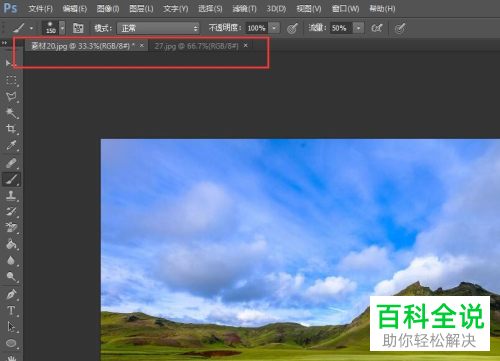Open the 文字(Y) menu
This screenshot has height=361, width=500.
pyautogui.click(x=176, y=9)
